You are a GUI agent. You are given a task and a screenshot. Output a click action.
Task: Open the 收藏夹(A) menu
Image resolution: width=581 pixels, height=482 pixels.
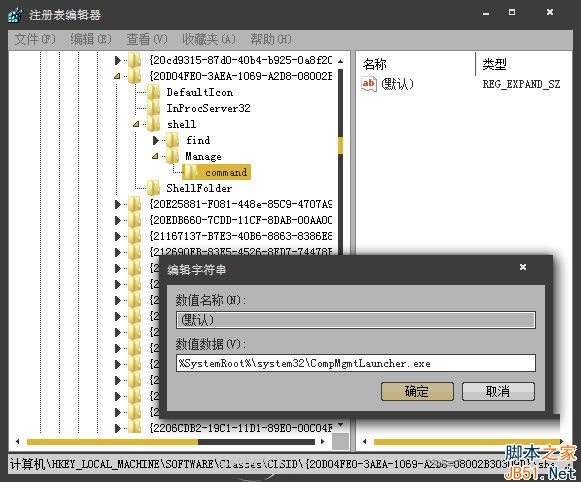(x=209, y=39)
